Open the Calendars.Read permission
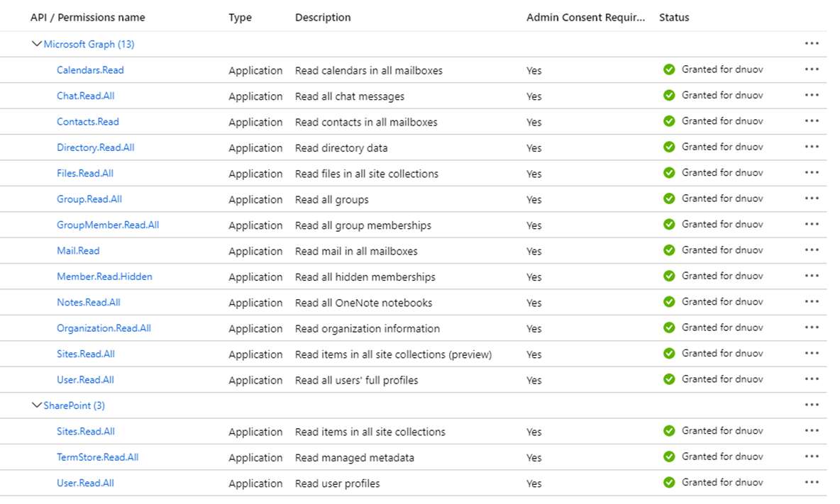This screenshot has height=504, width=840. [90, 70]
